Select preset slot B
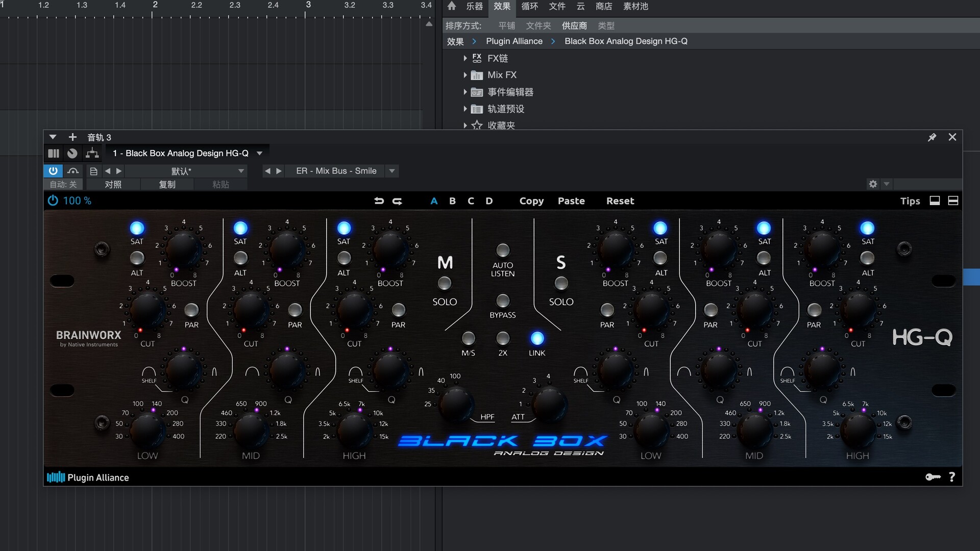Viewport: 980px width, 551px height. pos(452,201)
